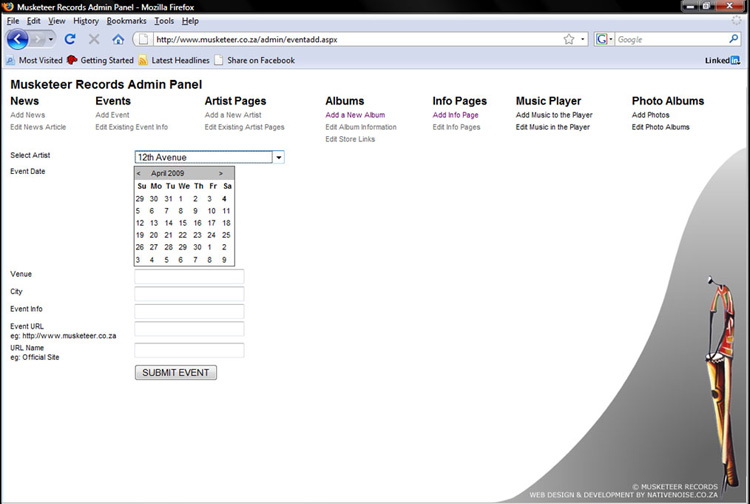Screen dimensions: 750x504
Task: Click the search magnifier icon
Action: point(733,39)
